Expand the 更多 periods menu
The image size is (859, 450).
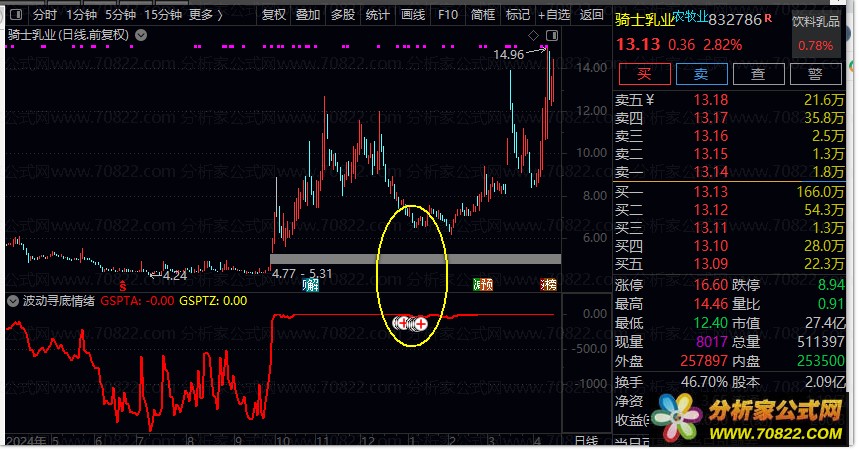tap(206, 15)
